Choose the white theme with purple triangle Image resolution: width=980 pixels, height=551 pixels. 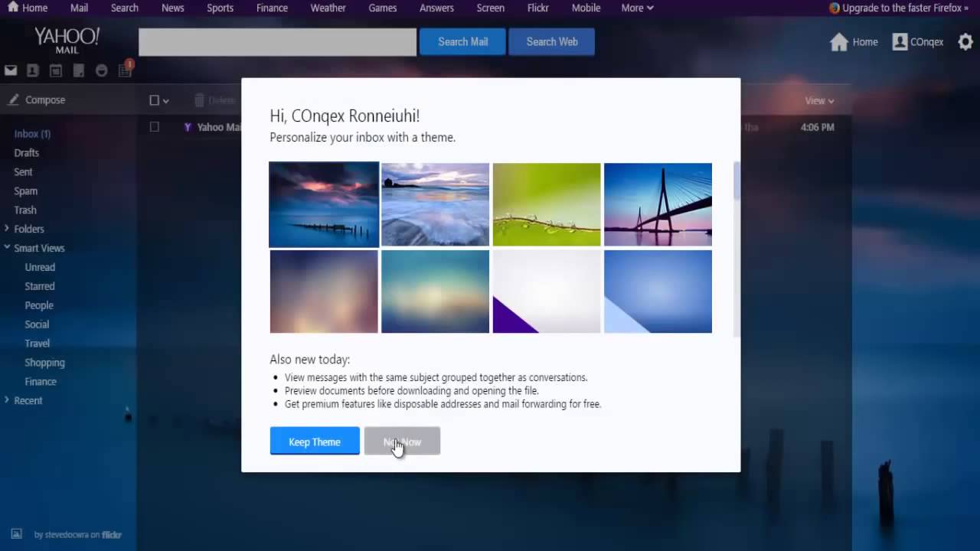(547, 292)
